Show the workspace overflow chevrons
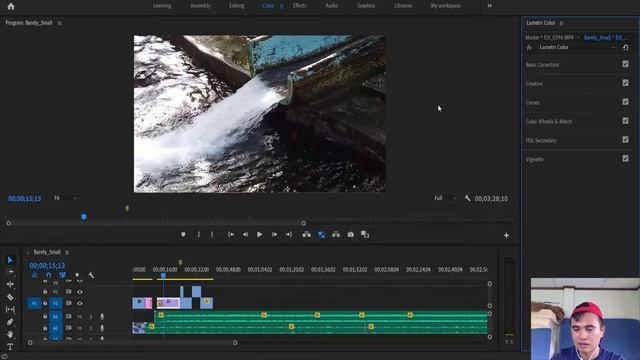This screenshot has height=360, width=640. point(489,6)
